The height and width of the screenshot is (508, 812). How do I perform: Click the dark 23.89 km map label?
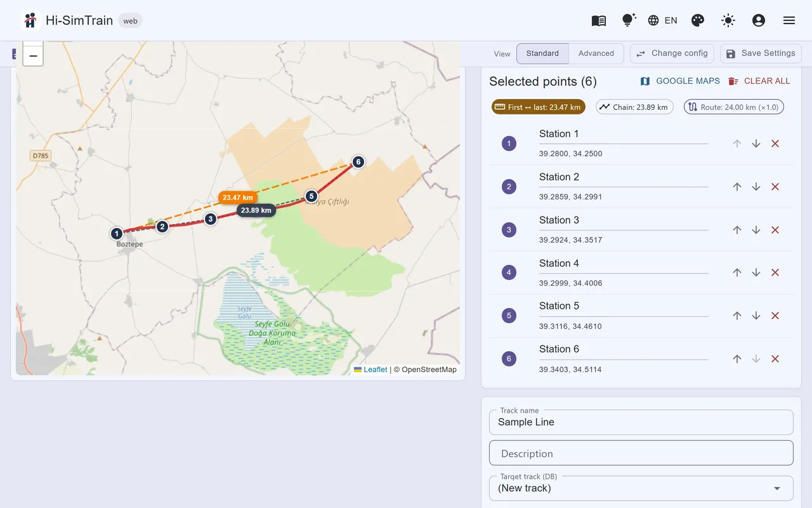point(256,210)
